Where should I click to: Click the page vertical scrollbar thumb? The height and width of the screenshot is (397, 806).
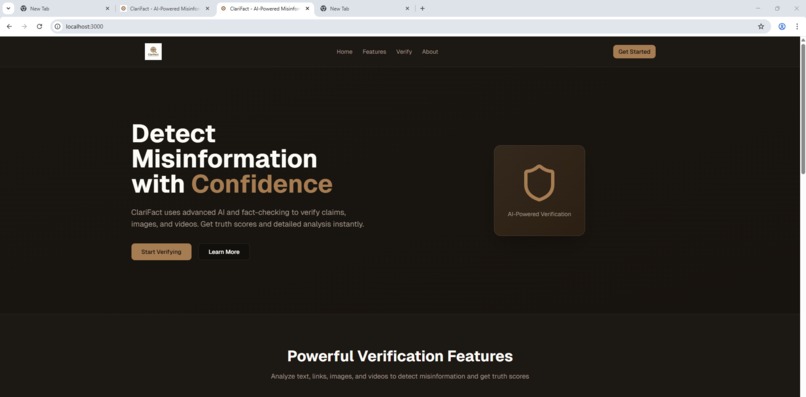coord(803,109)
